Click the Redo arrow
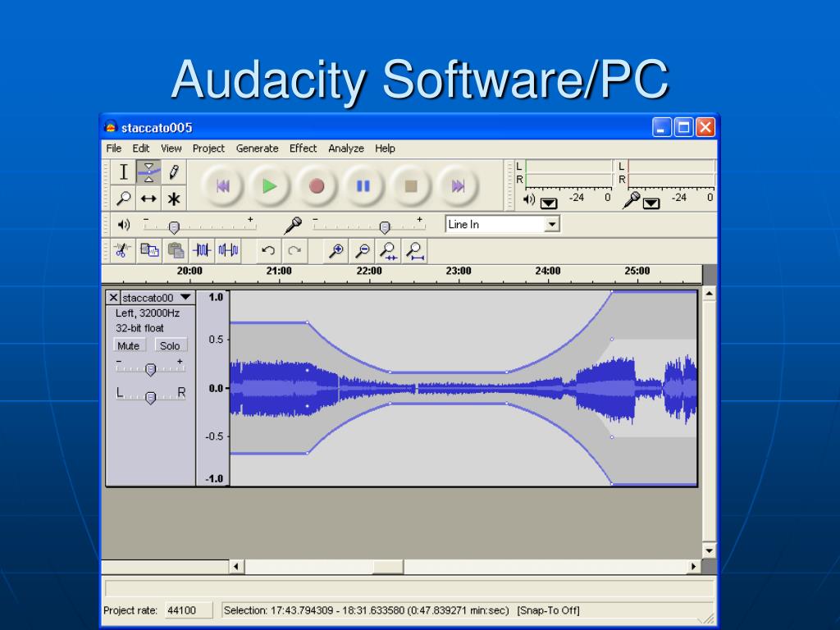 pos(294,250)
